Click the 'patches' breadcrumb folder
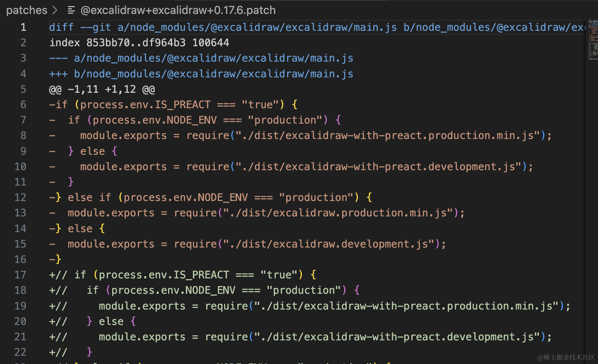Viewport: 598px width, 364px height. (x=27, y=10)
